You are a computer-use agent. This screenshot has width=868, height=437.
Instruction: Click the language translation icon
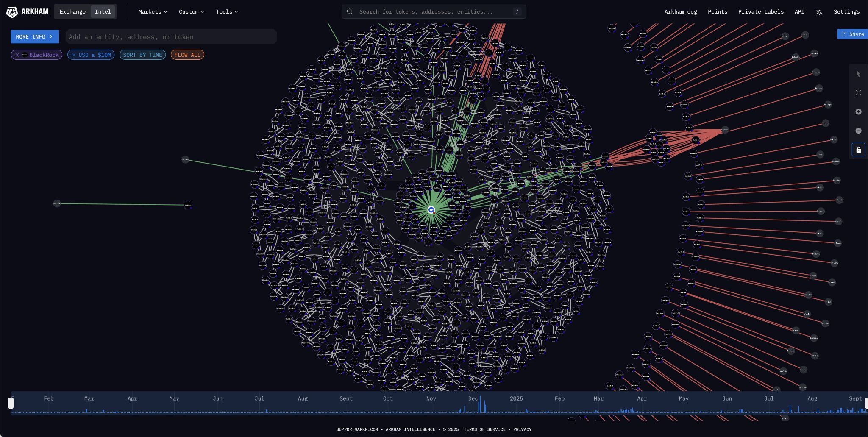(x=819, y=12)
